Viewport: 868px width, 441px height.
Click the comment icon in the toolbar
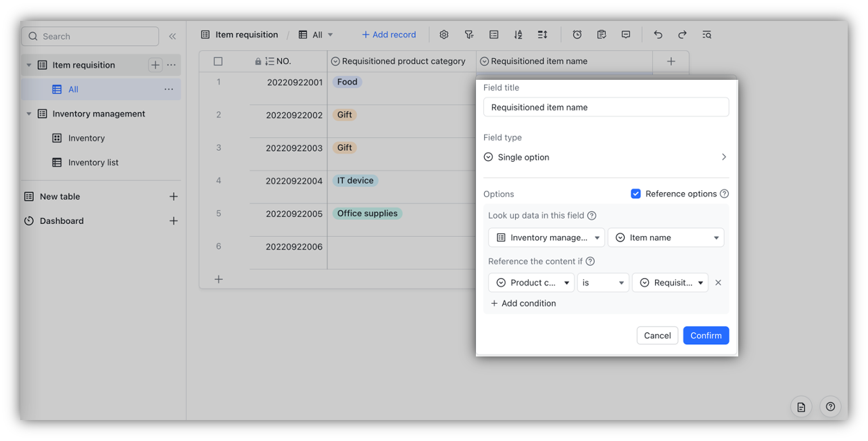(x=625, y=34)
